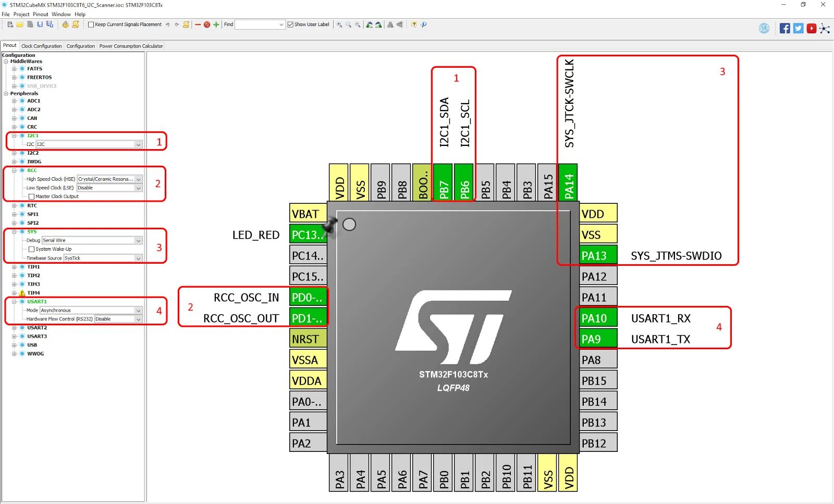Expand the ADC1 tree node

pos(14,101)
